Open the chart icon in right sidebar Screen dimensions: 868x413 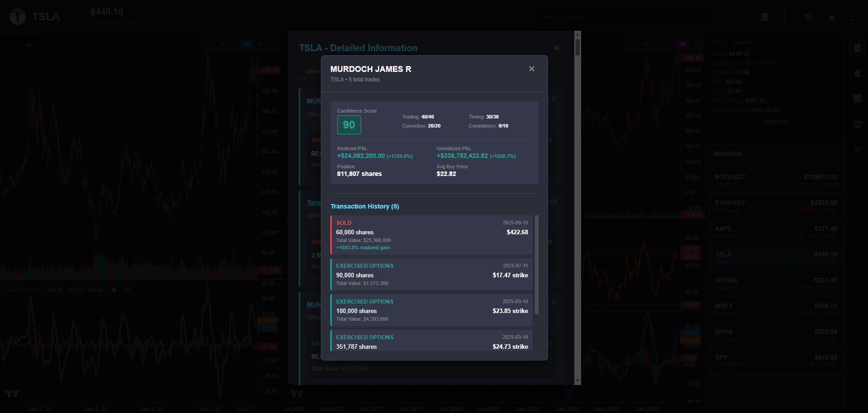[x=858, y=99]
